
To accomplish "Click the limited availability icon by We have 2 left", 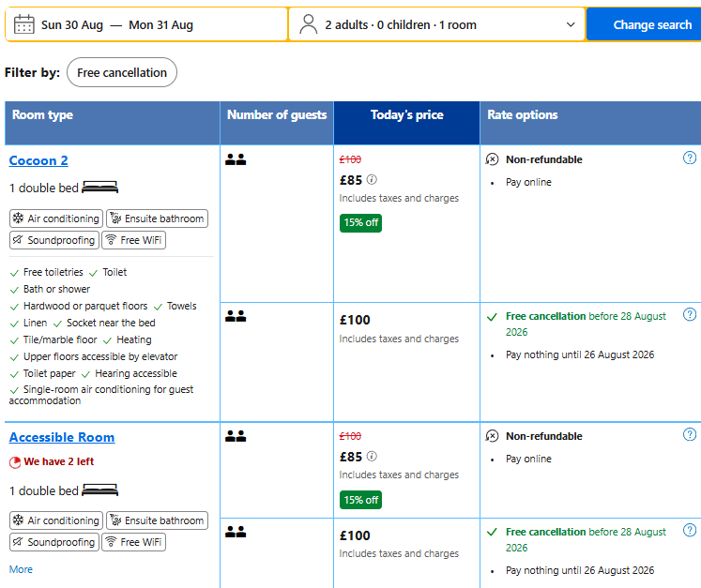I will click(x=15, y=462).
